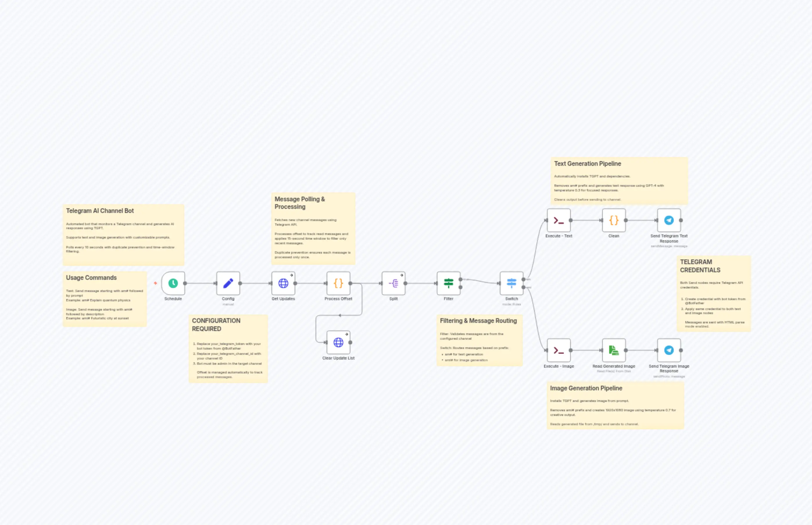
Task: Open the Clear Update List HTTP node
Action: pyautogui.click(x=338, y=343)
